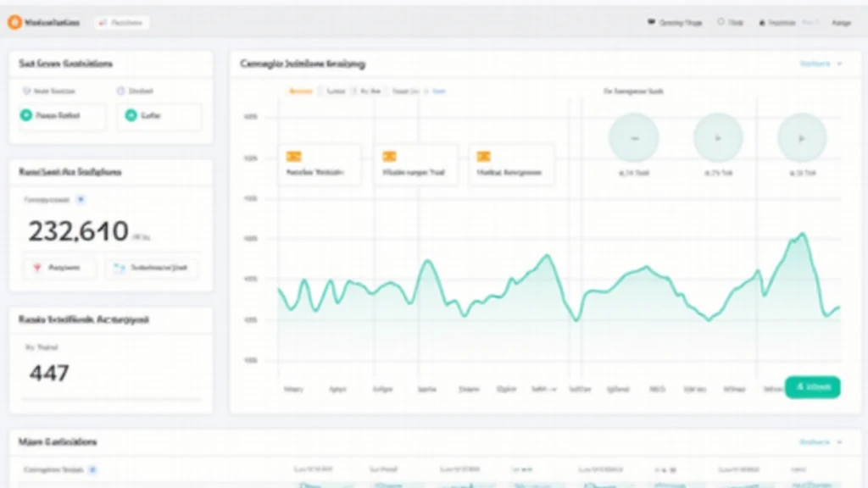Select the second green radio option in top-left card
This screenshot has height=488, width=868.
point(131,116)
